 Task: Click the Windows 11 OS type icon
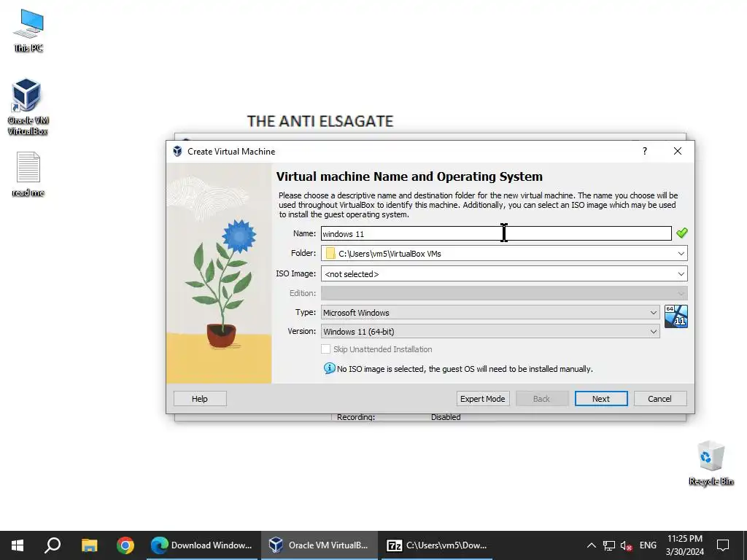[676, 316]
